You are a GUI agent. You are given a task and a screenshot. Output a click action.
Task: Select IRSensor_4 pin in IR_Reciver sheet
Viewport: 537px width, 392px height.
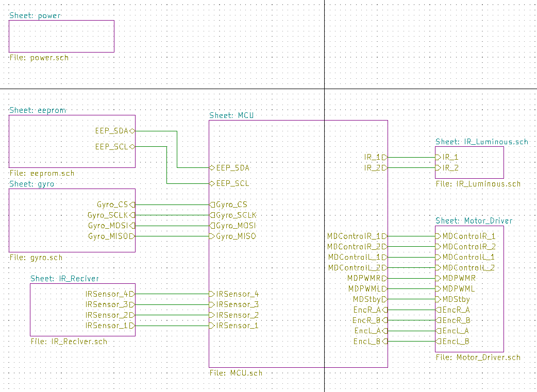(107, 294)
